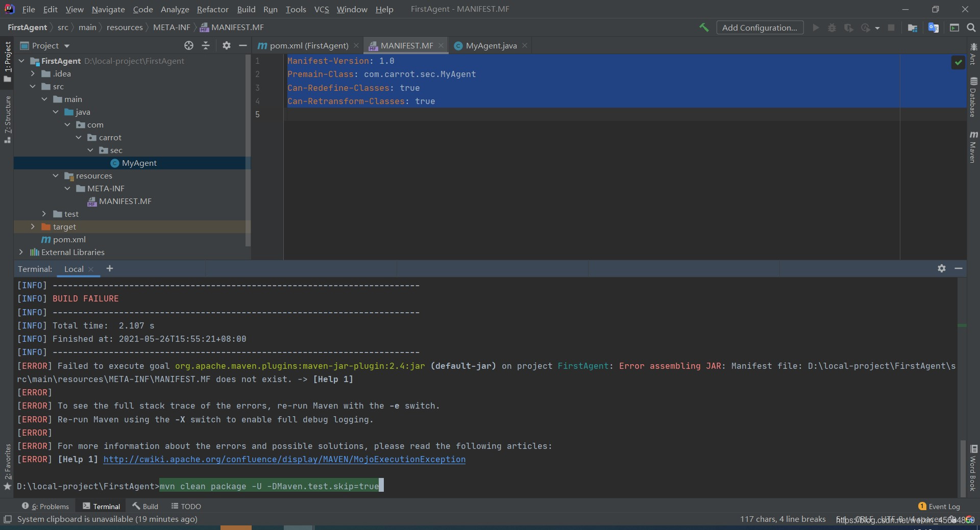Expand the test folder
The width and height of the screenshot is (980, 530).
[x=44, y=214]
